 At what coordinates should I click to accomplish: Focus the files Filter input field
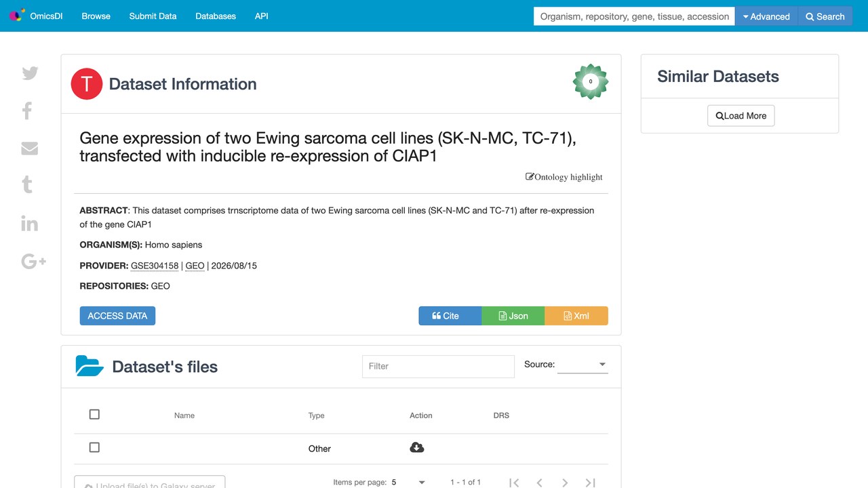coord(438,366)
